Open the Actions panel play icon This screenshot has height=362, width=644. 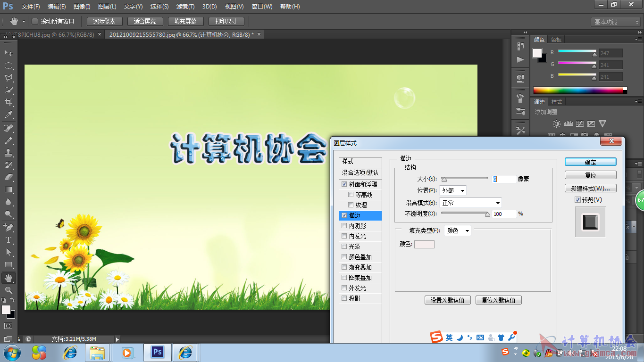(520, 60)
